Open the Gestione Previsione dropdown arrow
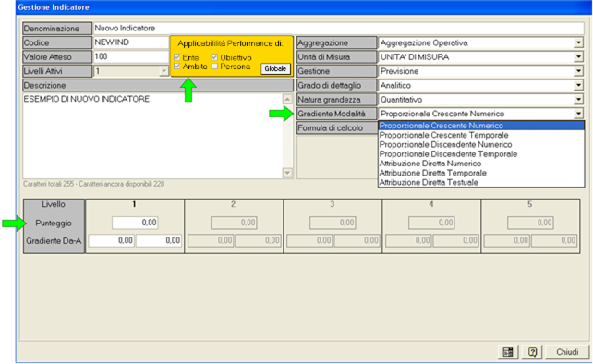This screenshot has width=593, height=364. pyautogui.click(x=578, y=71)
